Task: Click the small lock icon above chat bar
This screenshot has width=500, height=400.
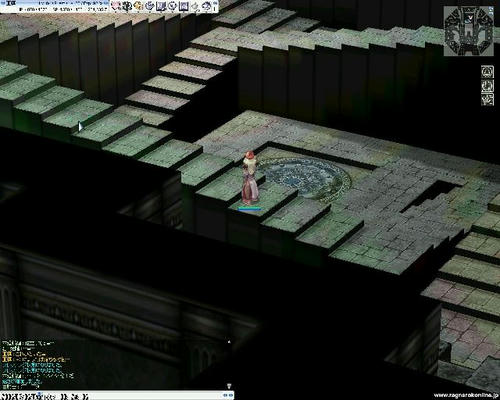Action: pyautogui.click(x=229, y=386)
